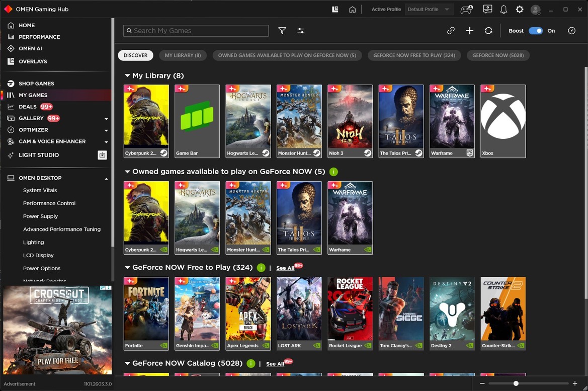Open Rocket League tile
The image size is (588, 391).
tap(350, 314)
